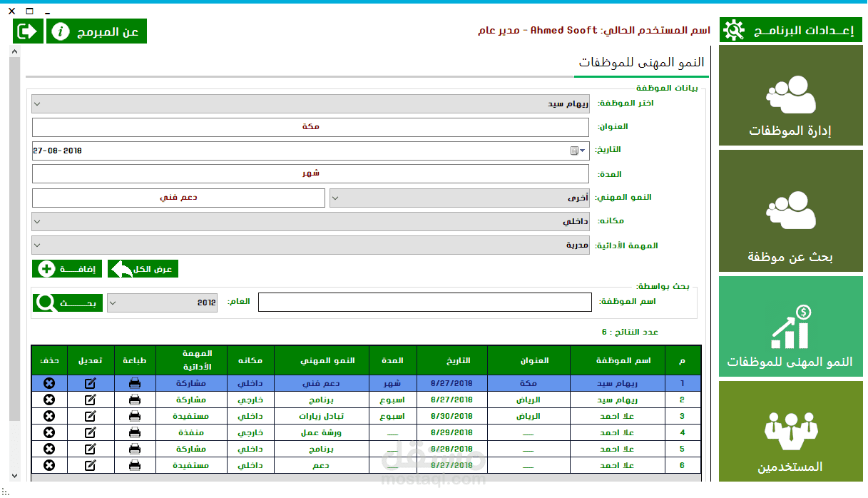Click the scrollbar up arrow
This screenshot has width=868, height=498.
[x=14, y=51]
